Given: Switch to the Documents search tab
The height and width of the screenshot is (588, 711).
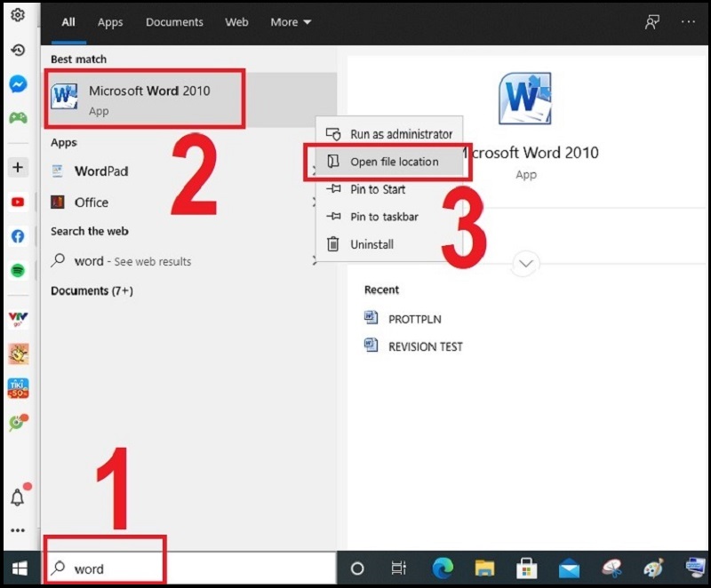Looking at the screenshot, I should (174, 22).
